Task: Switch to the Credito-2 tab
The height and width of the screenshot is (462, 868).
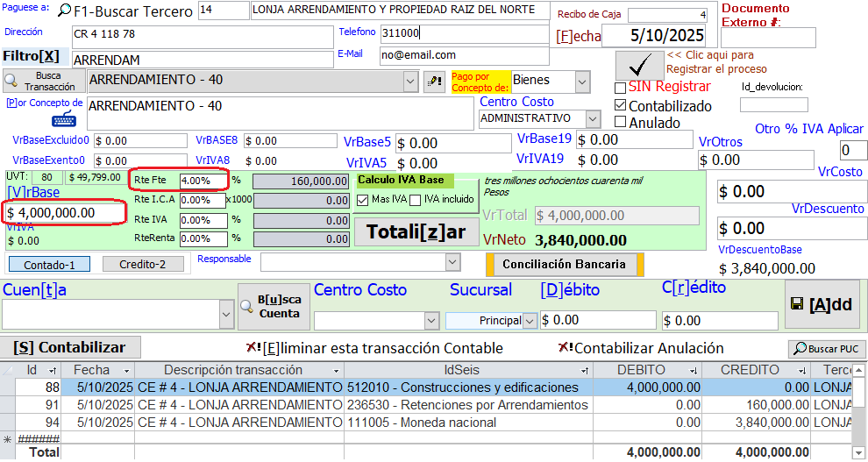Action: [143, 264]
